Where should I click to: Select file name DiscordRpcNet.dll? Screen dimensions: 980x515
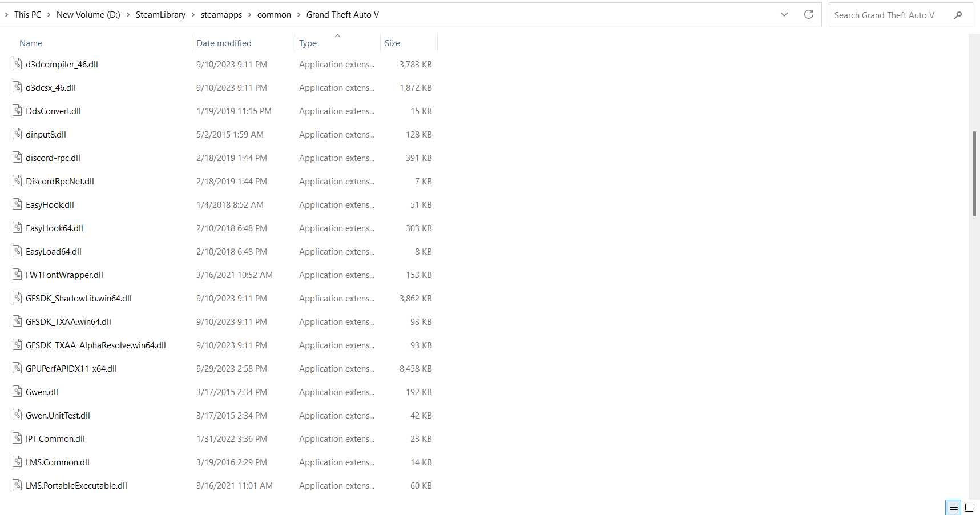60,182
